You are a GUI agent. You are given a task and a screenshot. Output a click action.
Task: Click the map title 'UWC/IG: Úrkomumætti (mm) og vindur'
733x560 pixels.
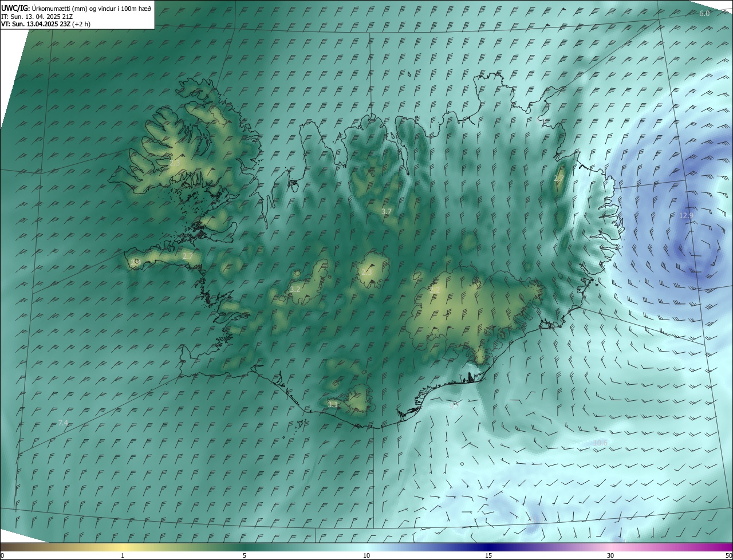(x=76, y=8)
